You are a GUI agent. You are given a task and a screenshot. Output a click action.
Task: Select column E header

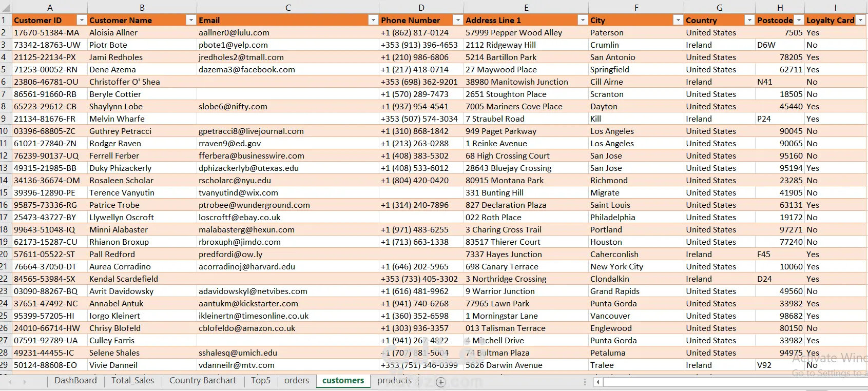point(526,8)
